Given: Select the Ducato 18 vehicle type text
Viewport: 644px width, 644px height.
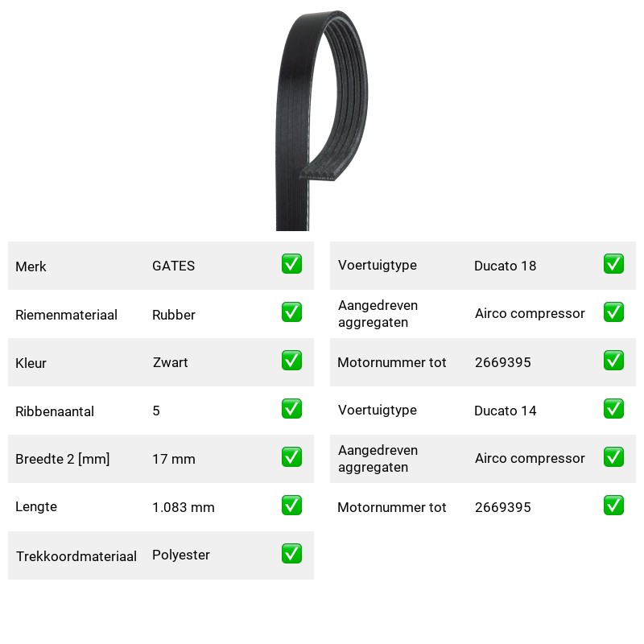Looking at the screenshot, I should click(506, 266).
